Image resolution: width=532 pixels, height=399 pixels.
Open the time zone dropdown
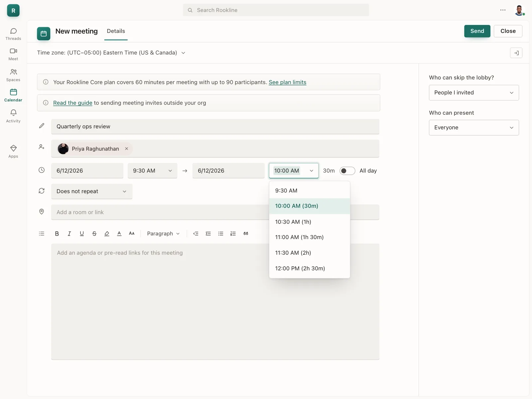111,53
